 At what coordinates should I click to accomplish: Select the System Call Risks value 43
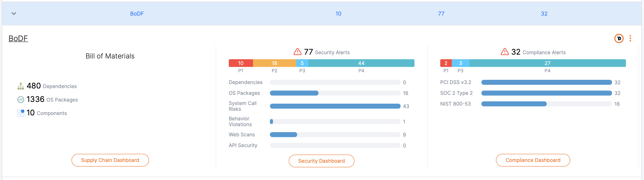point(406,106)
